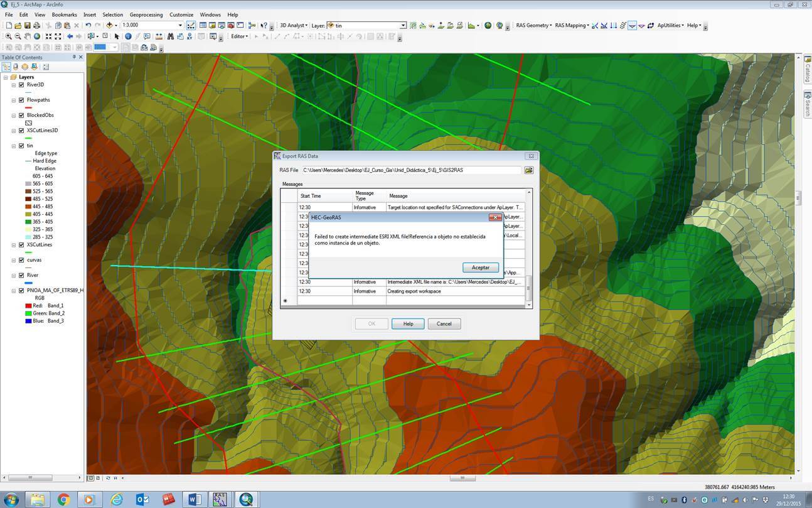Select the Pan hand tool
This screenshot has width=812, height=508.
[x=28, y=36]
